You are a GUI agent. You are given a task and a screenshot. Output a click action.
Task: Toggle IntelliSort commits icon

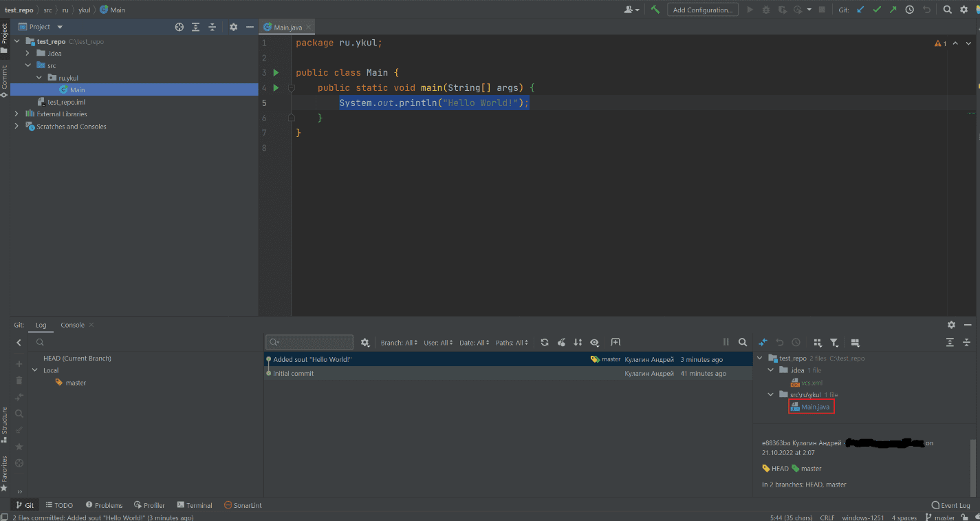578,342
